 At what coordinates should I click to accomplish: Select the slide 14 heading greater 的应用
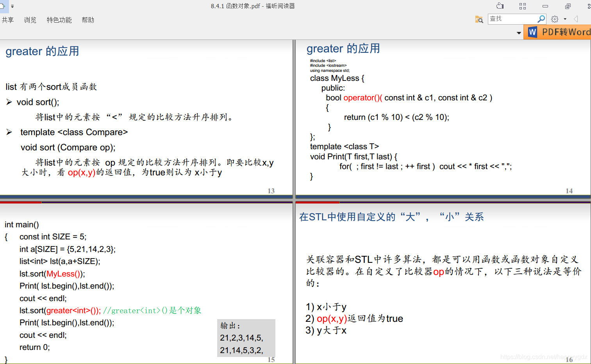343,48
